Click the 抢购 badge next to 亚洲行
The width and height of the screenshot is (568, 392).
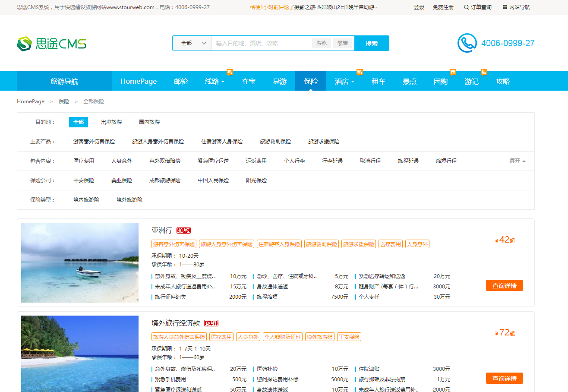(x=183, y=230)
